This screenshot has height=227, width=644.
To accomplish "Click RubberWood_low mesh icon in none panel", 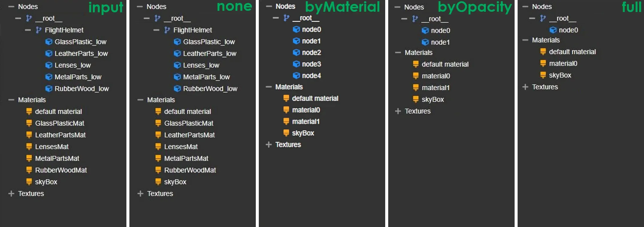I will (177, 89).
